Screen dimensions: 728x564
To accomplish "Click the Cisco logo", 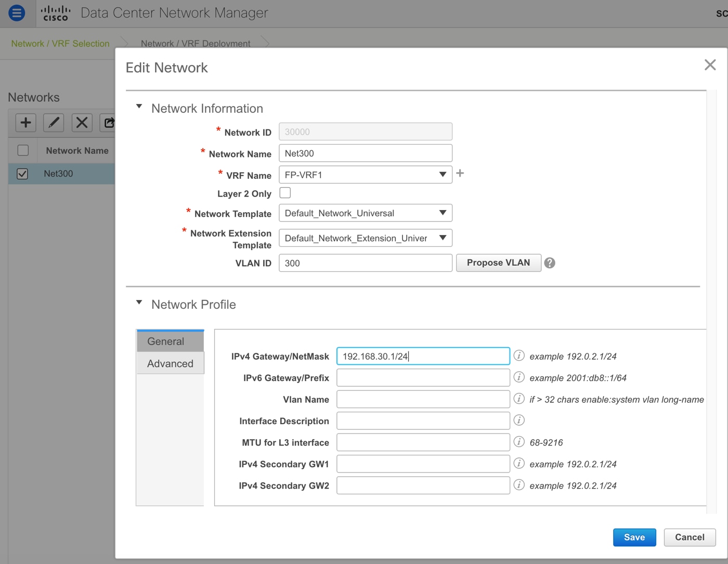I will (x=56, y=13).
